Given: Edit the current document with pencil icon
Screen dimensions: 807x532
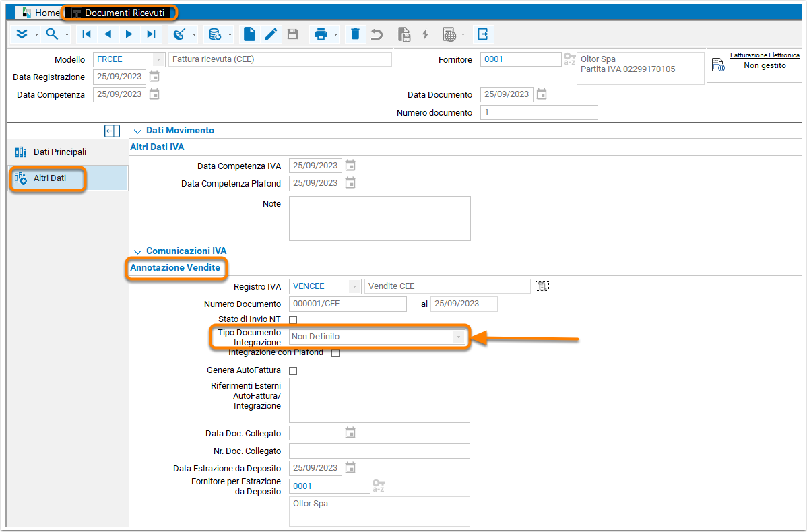Looking at the screenshot, I should pos(271,34).
